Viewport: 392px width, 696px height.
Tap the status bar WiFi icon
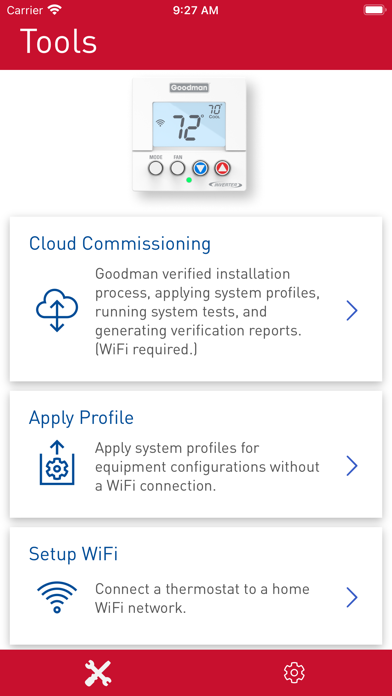click(55, 10)
